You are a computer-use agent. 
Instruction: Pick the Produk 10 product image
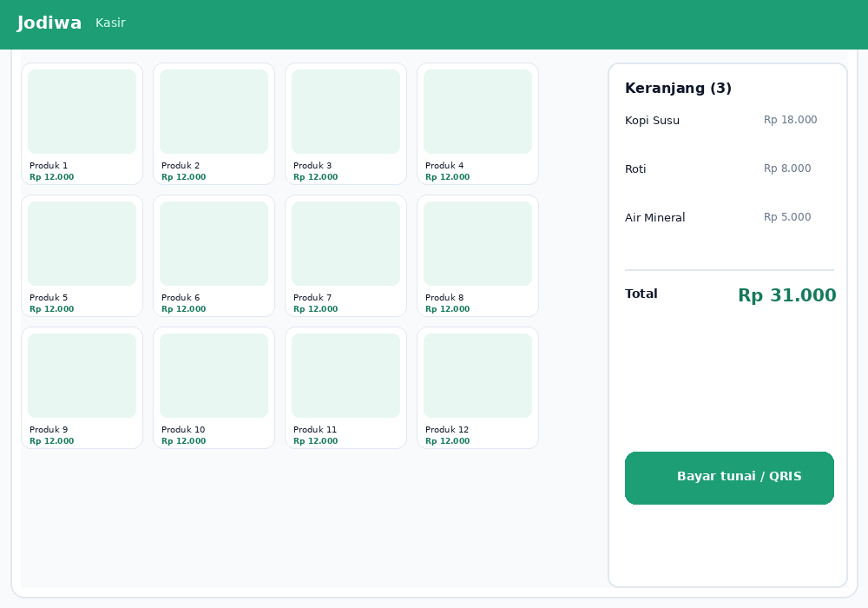tap(214, 375)
